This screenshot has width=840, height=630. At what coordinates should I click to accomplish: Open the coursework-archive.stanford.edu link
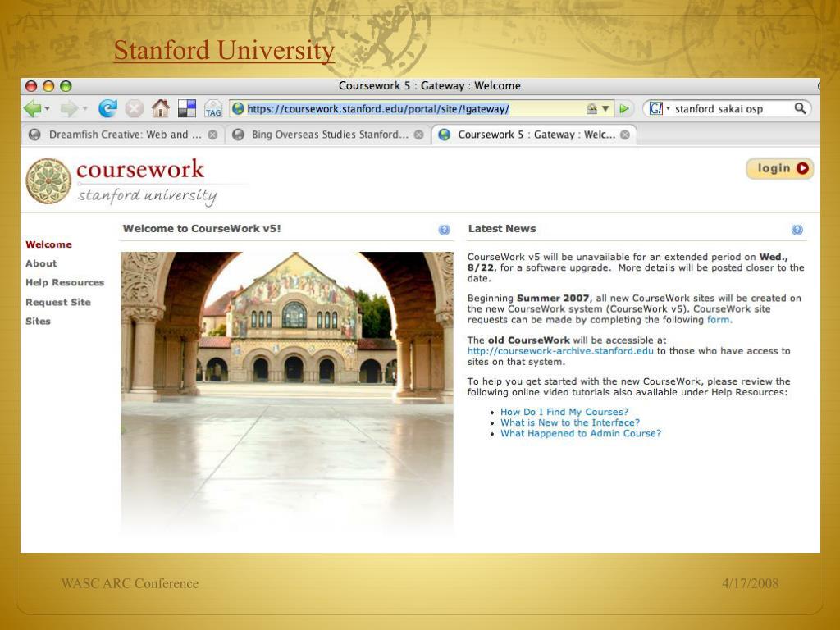tap(560, 351)
